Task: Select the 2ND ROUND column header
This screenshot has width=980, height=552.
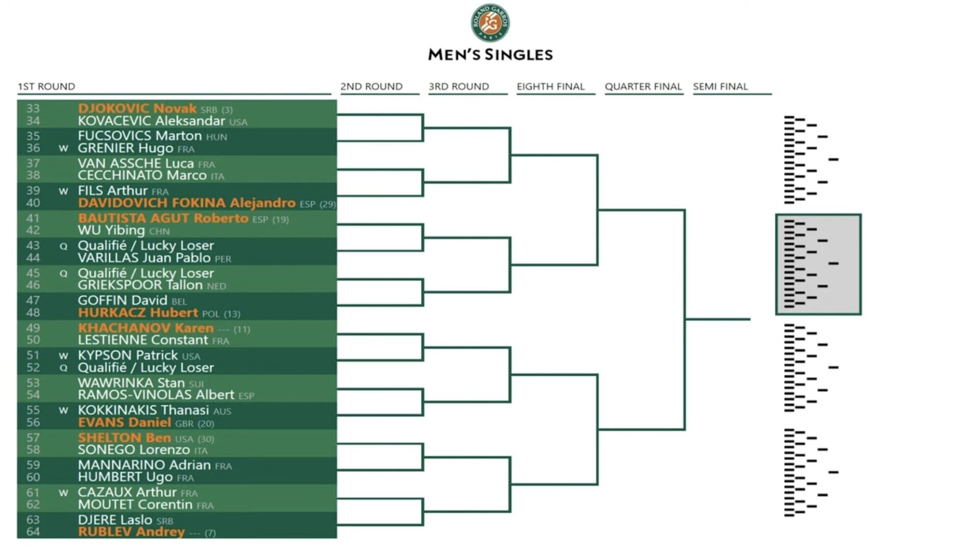Action: (x=371, y=86)
